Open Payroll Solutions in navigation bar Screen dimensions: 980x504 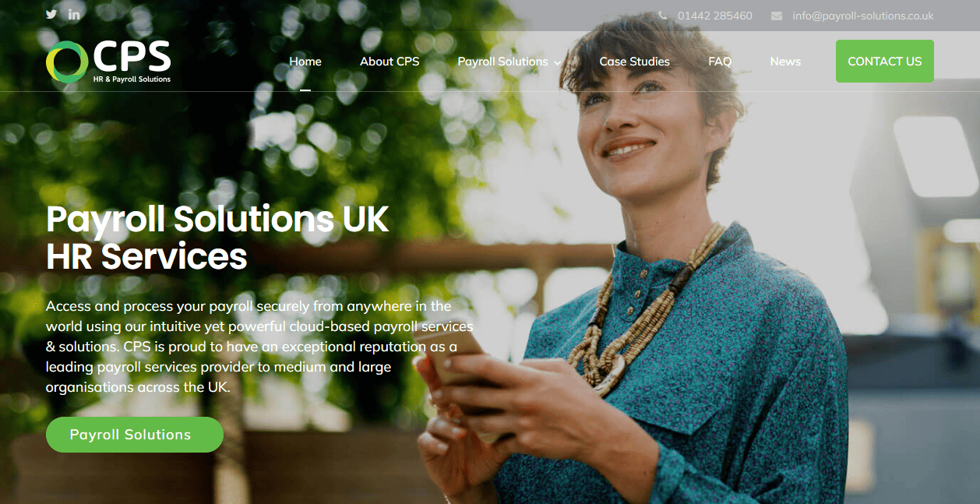coord(502,62)
